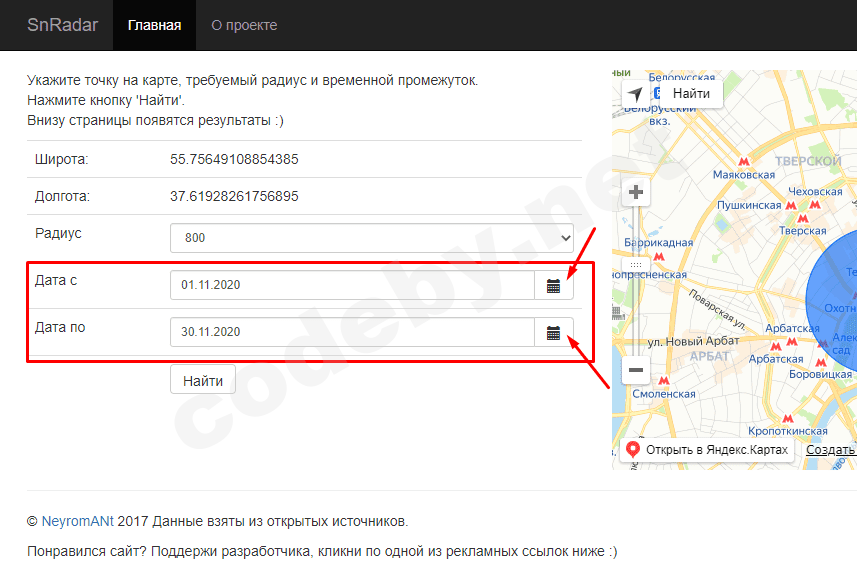Click longitude value 37.61928261756895
Screen dimensions: 857x585
coord(234,196)
